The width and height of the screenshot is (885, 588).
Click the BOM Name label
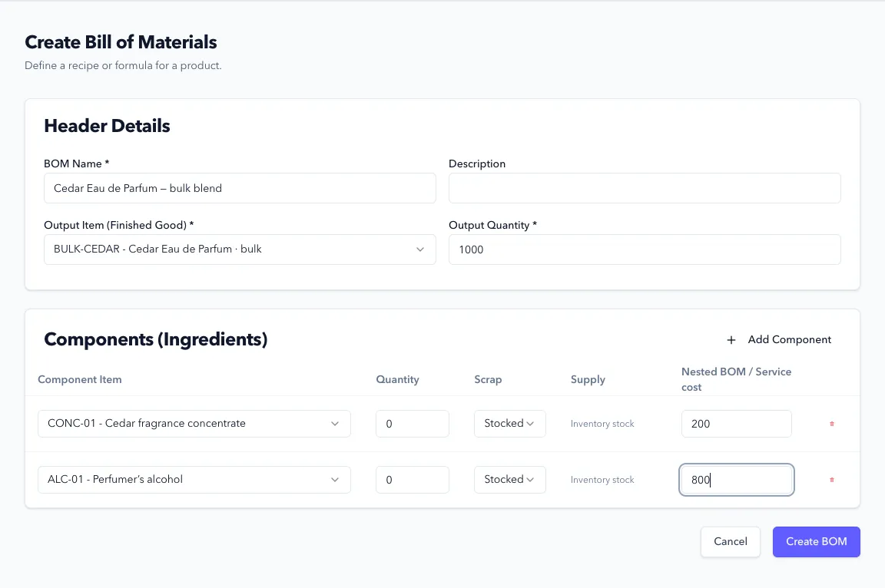coord(76,164)
